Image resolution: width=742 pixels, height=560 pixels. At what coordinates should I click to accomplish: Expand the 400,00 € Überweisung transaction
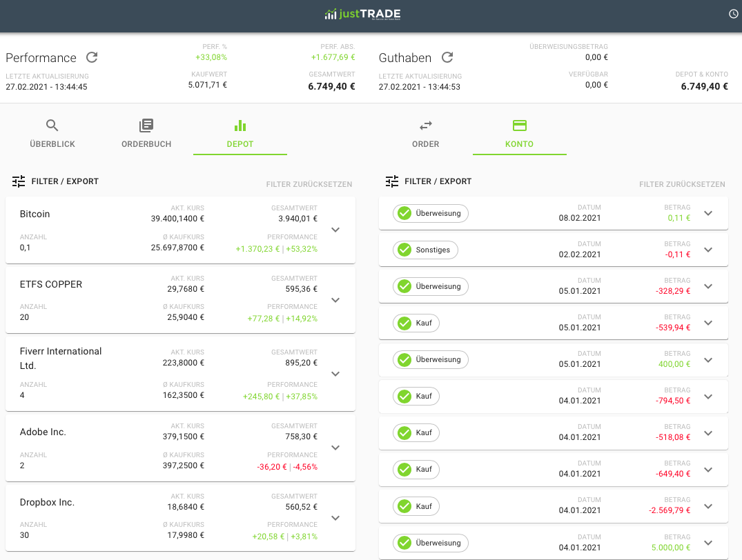(708, 360)
